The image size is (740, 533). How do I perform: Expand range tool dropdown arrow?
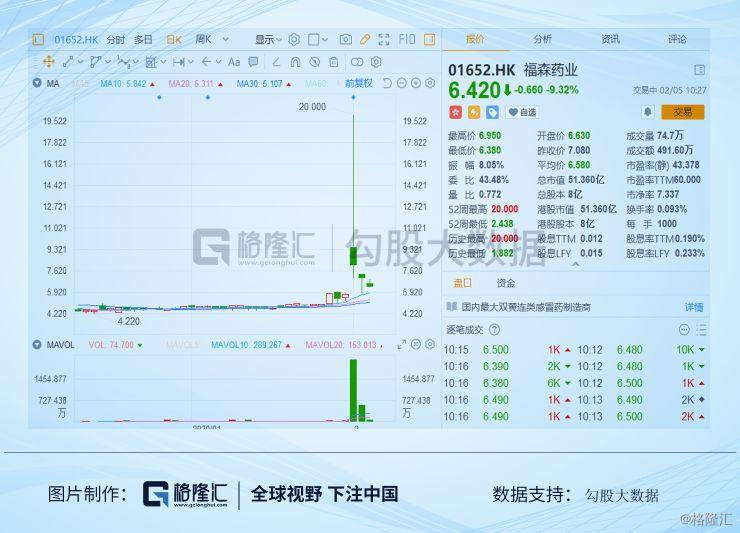191,62
